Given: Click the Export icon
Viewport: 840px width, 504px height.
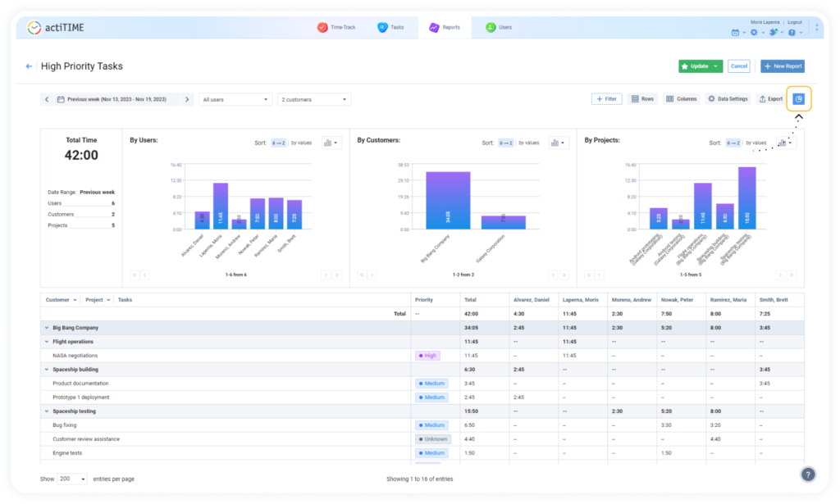Looking at the screenshot, I should (769, 98).
